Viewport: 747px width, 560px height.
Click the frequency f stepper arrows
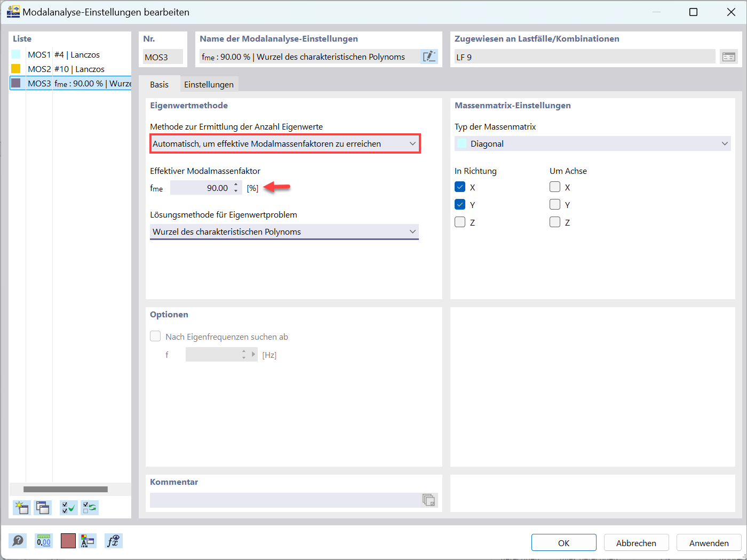(244, 354)
